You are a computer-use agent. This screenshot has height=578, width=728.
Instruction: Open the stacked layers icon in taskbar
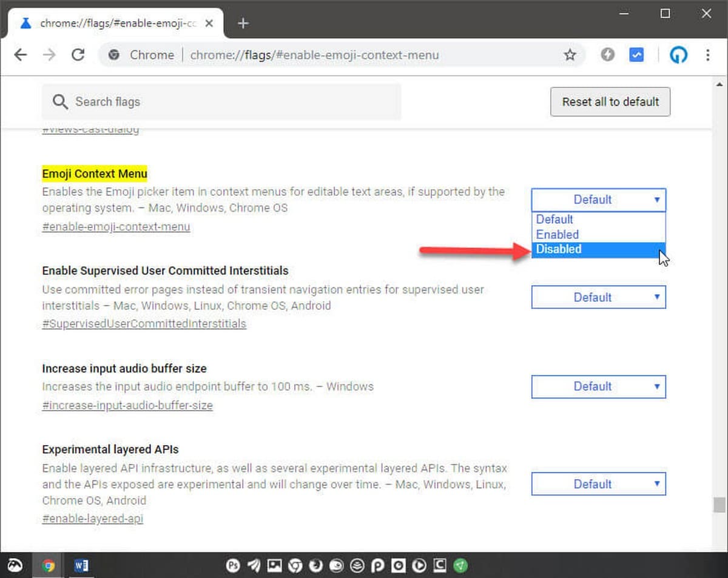357,566
